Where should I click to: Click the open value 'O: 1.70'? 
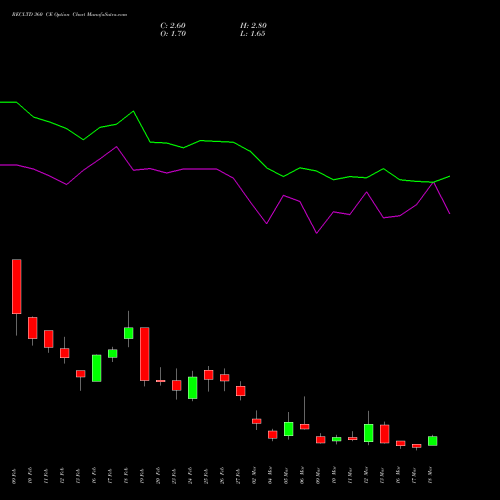[x=173, y=34]
